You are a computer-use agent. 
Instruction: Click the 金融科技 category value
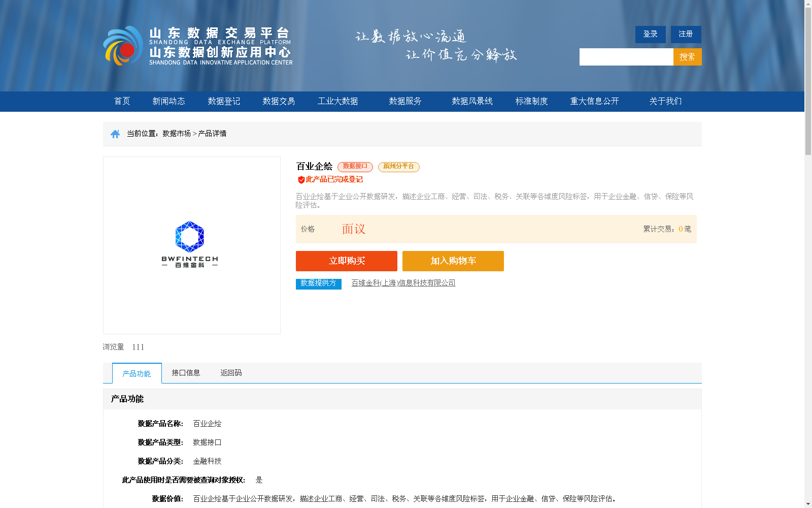coord(207,461)
